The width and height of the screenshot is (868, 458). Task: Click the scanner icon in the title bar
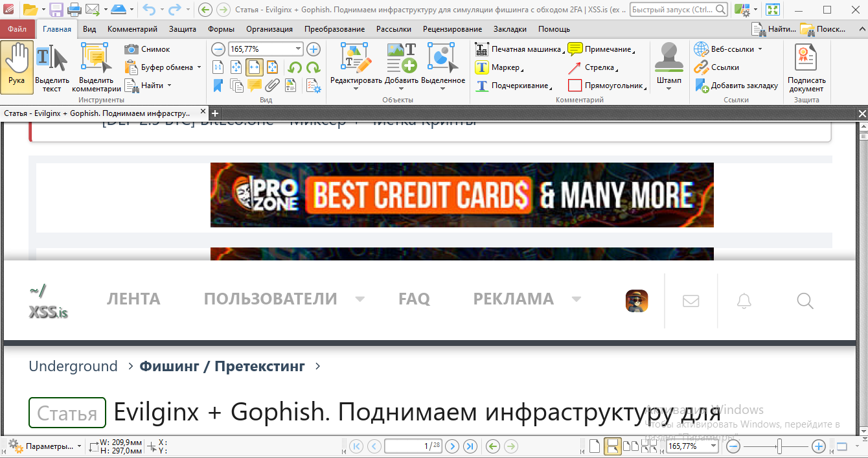[118, 10]
